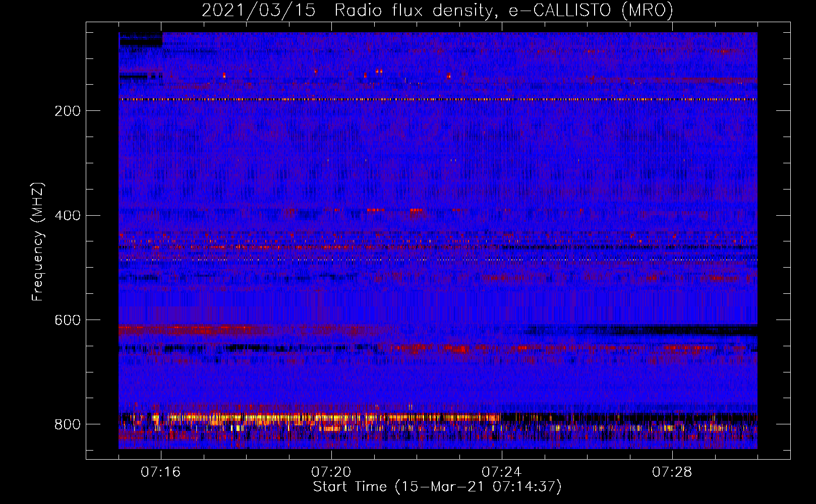The width and height of the screenshot is (816, 504).
Task: Click the plot title "2021/03/15 Radio flux density, e-CALLISTO (MRO)"
Action: pyautogui.click(x=437, y=11)
